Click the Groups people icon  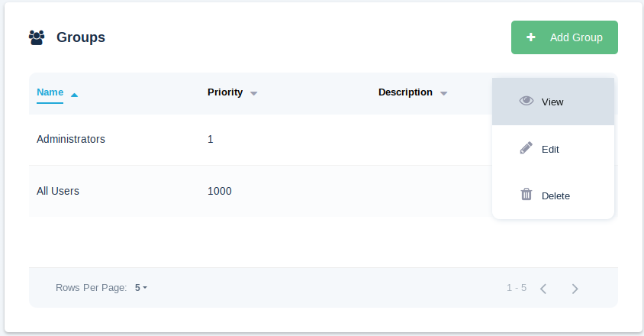click(x=37, y=37)
